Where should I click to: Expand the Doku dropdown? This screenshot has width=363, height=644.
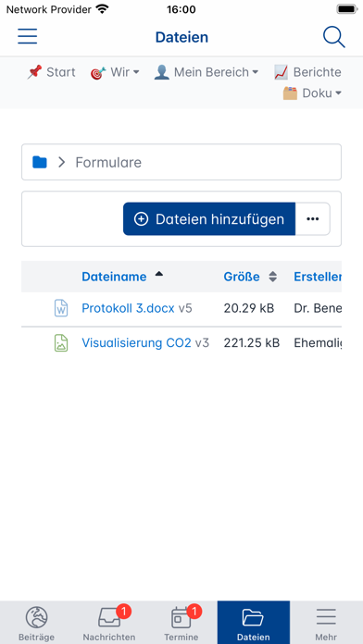pos(312,93)
